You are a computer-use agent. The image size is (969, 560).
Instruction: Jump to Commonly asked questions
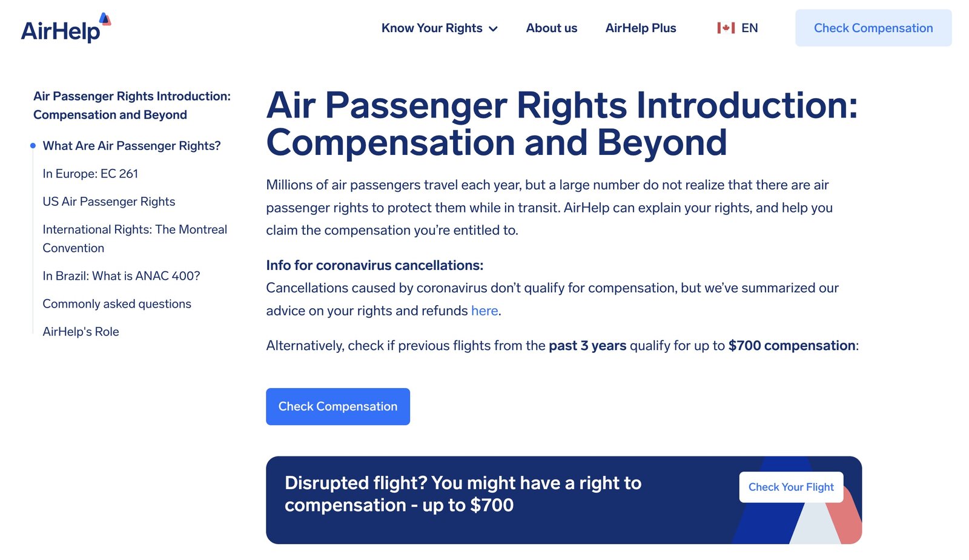tap(117, 304)
